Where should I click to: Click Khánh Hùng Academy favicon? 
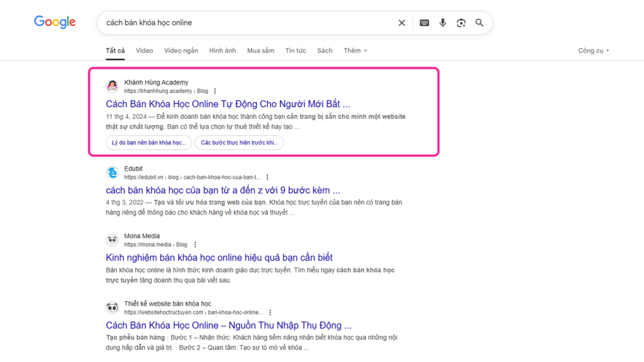[x=112, y=86]
